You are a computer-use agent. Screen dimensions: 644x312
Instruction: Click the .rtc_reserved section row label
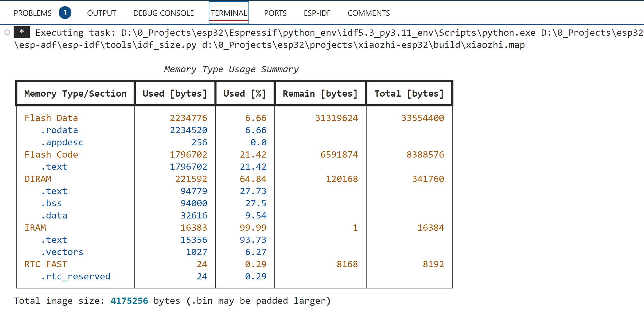coord(76,276)
